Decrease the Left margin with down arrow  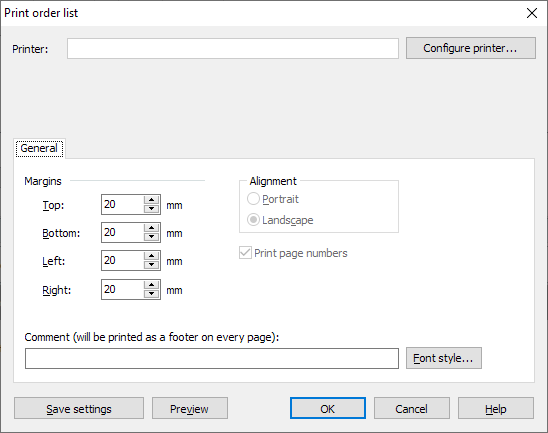coord(151,265)
